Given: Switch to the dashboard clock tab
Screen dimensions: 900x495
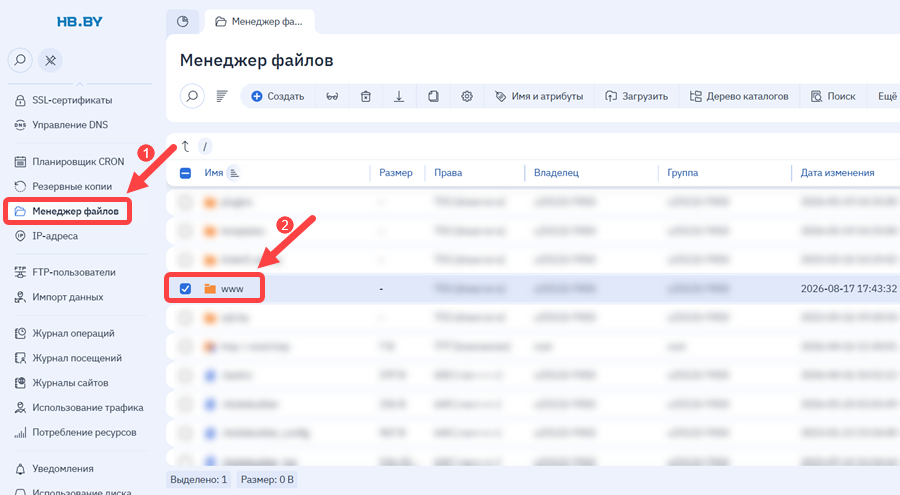Looking at the screenshot, I should pyautogui.click(x=183, y=22).
